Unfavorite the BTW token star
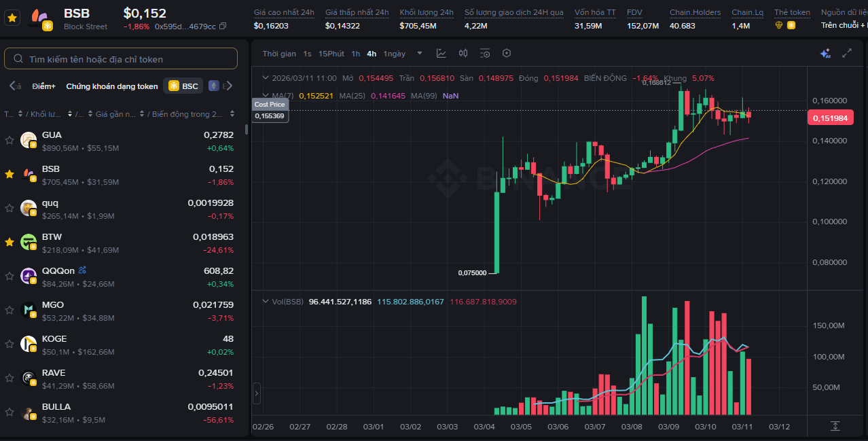The width and height of the screenshot is (868, 441). tap(10, 243)
